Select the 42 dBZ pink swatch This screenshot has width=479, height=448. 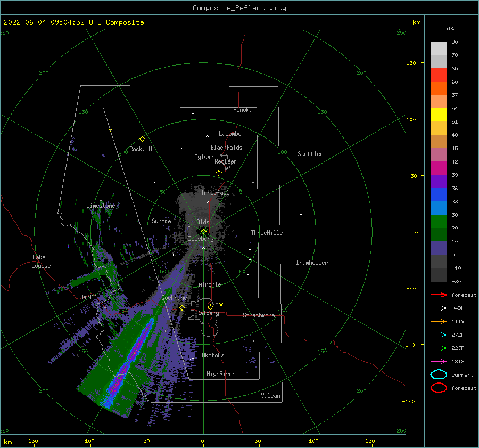coord(439,154)
